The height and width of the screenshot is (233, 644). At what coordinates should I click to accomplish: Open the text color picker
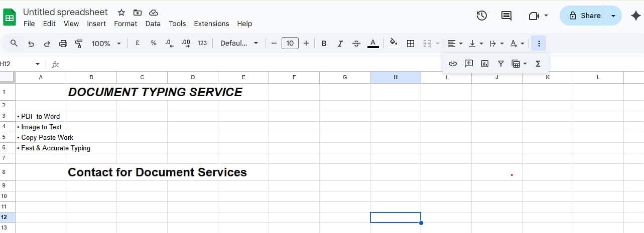[x=372, y=44]
